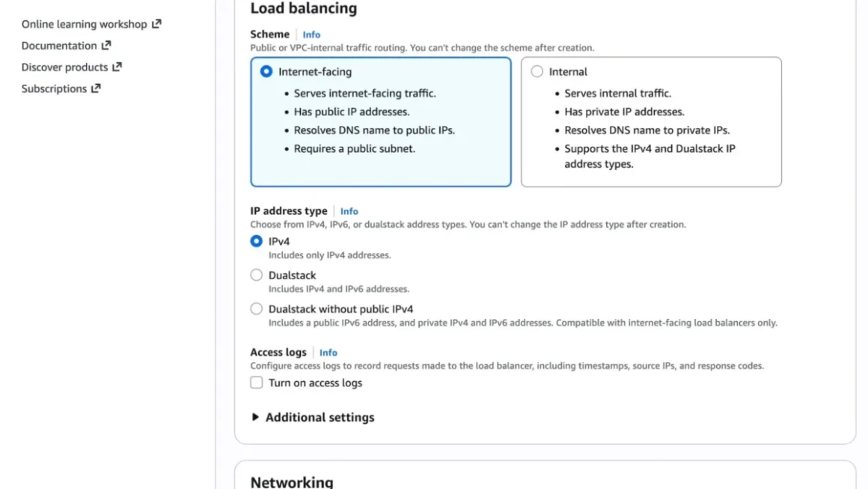Viewport: 868px width, 489px height.
Task: Select the Internet-facing scheme radio button
Action: (x=266, y=71)
